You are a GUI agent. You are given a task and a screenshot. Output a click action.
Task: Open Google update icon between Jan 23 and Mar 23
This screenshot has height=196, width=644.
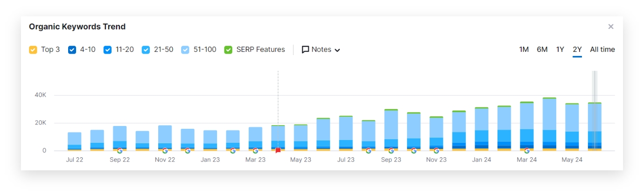click(233, 151)
